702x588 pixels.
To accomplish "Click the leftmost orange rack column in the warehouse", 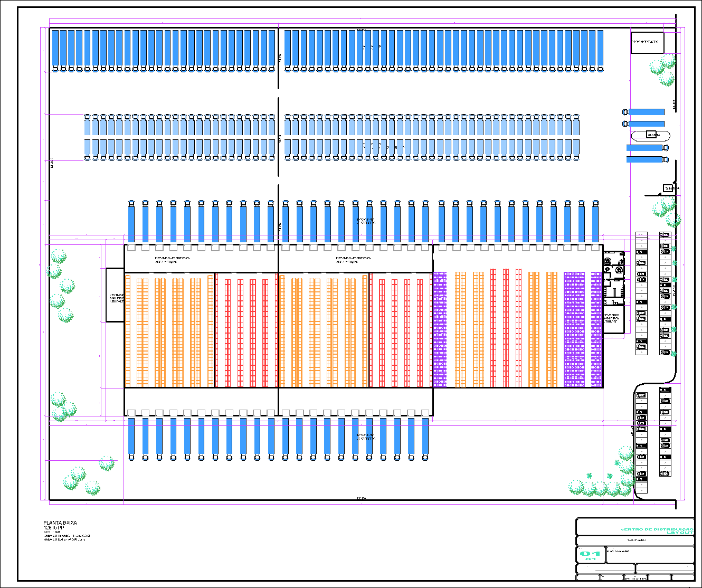I will coord(128,331).
